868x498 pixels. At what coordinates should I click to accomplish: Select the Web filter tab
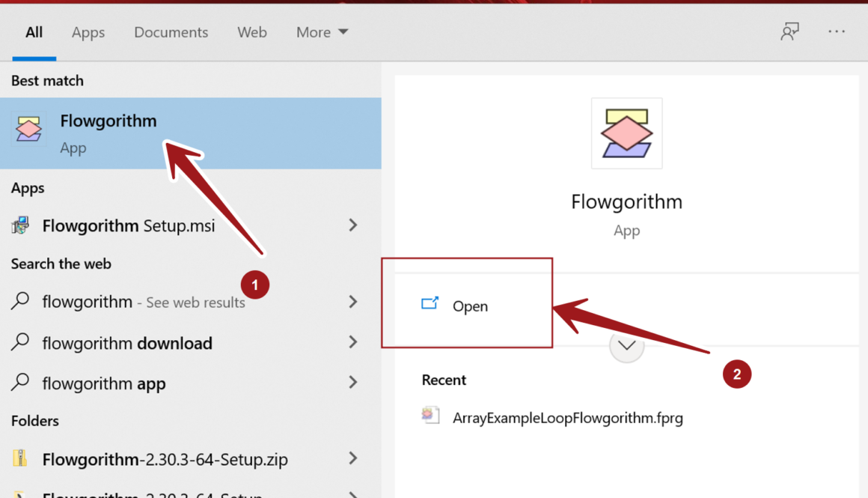coord(252,32)
